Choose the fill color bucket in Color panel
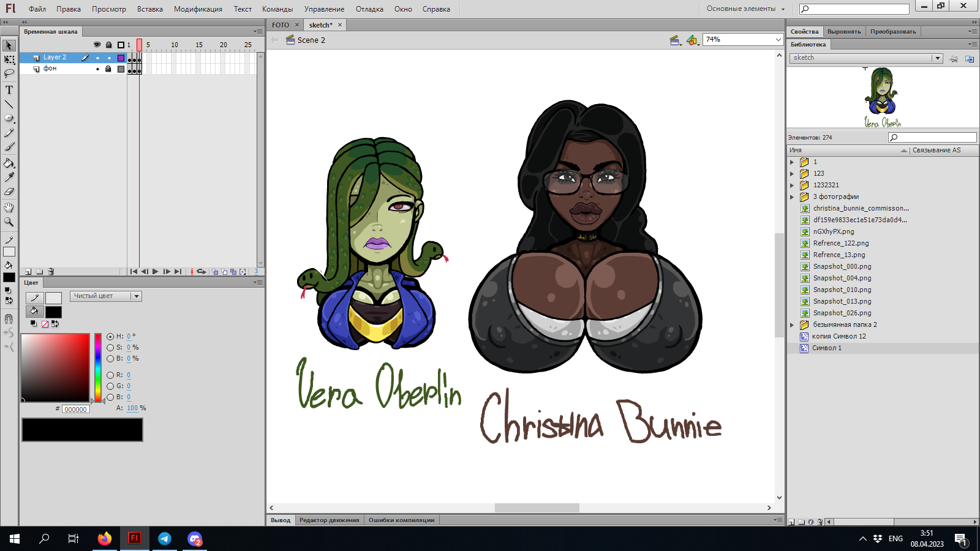980x551 pixels. click(34, 312)
